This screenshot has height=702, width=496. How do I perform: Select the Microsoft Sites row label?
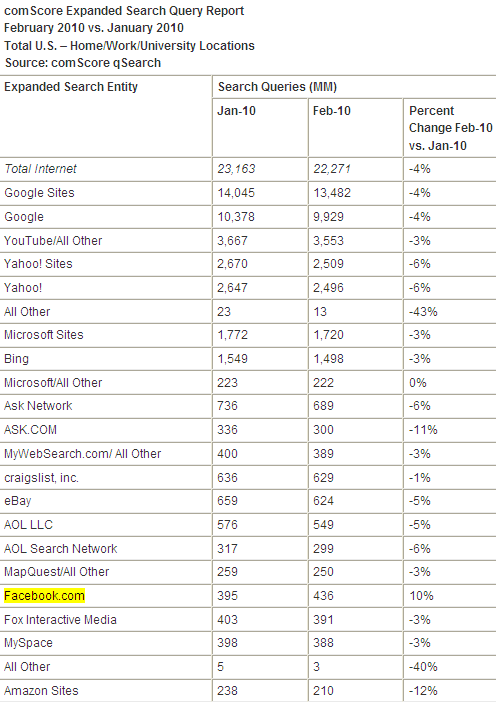tap(44, 335)
